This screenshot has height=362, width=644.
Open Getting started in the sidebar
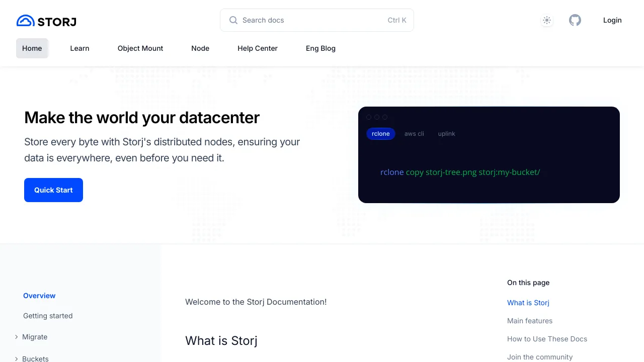(x=48, y=316)
